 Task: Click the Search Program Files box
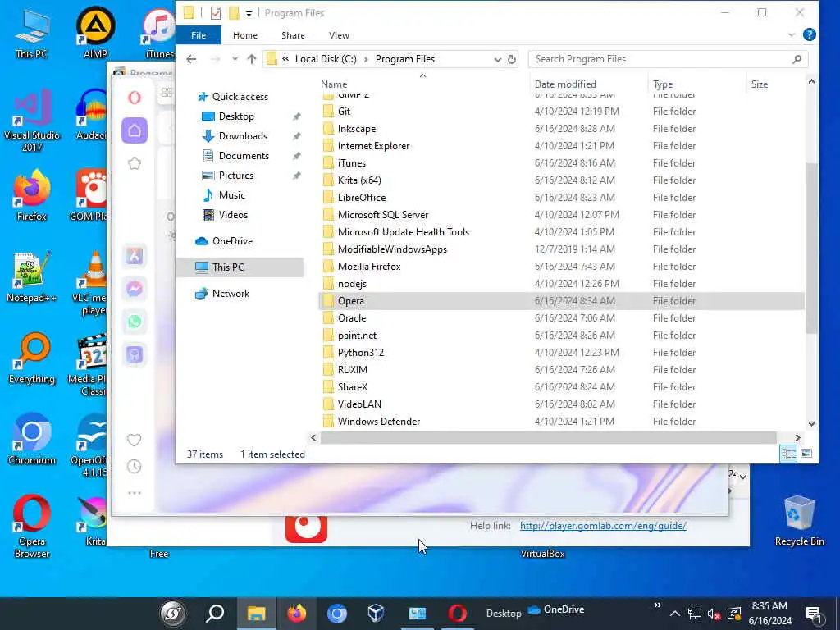pyautogui.click(x=668, y=59)
